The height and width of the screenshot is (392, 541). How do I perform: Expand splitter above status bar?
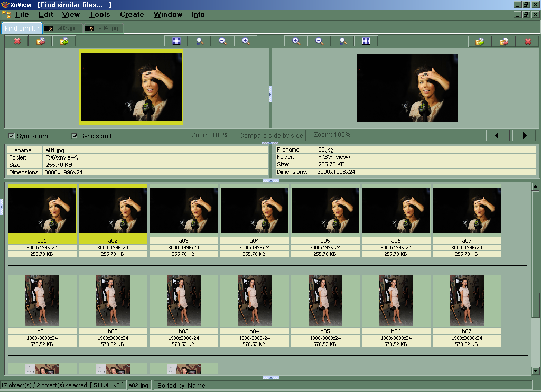(x=270, y=378)
